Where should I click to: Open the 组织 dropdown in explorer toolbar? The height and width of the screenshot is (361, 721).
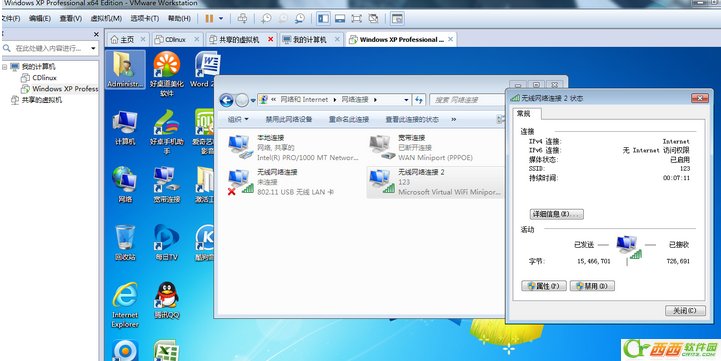click(x=238, y=119)
